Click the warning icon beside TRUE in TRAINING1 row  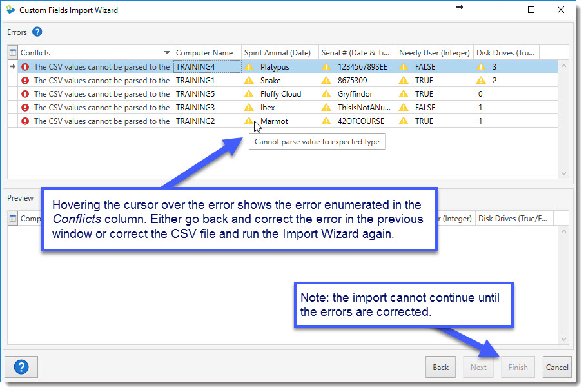click(x=404, y=81)
